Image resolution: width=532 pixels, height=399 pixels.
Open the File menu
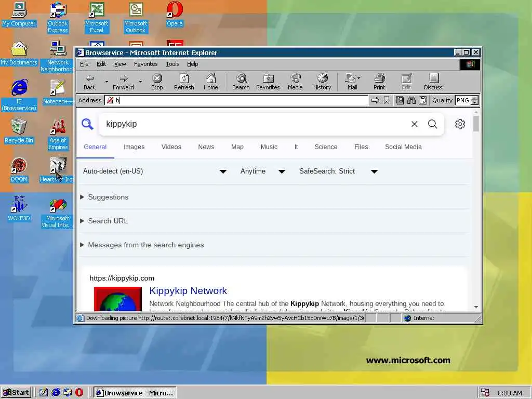[x=84, y=64]
